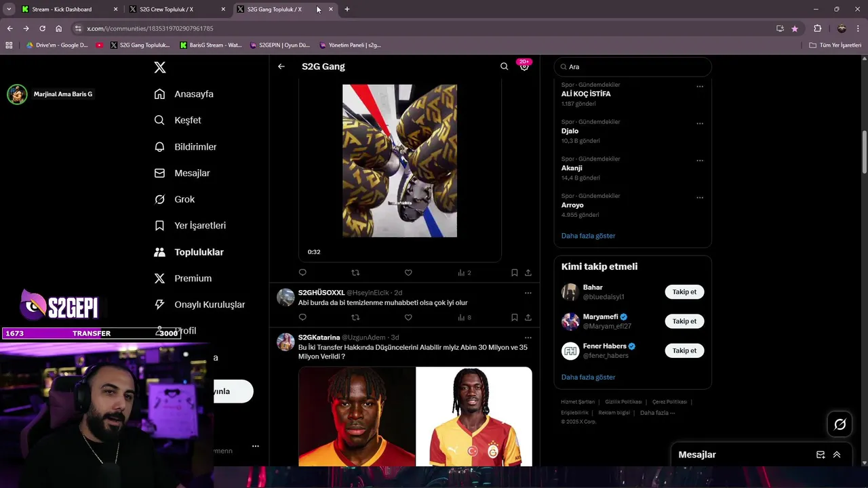868x488 pixels.
Task: Open left player photo in S2GKatarina post
Action: [357, 416]
